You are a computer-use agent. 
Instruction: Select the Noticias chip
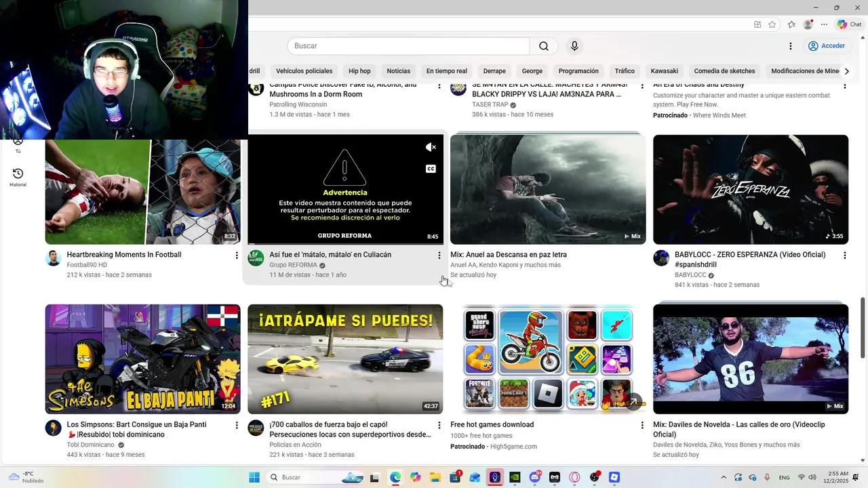coord(398,71)
